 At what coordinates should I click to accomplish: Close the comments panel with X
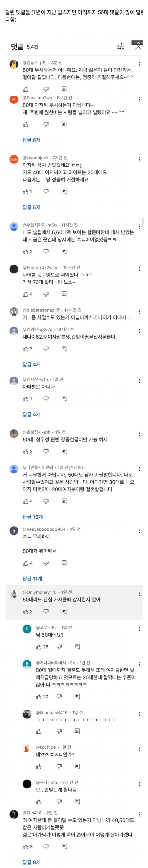tap(138, 47)
